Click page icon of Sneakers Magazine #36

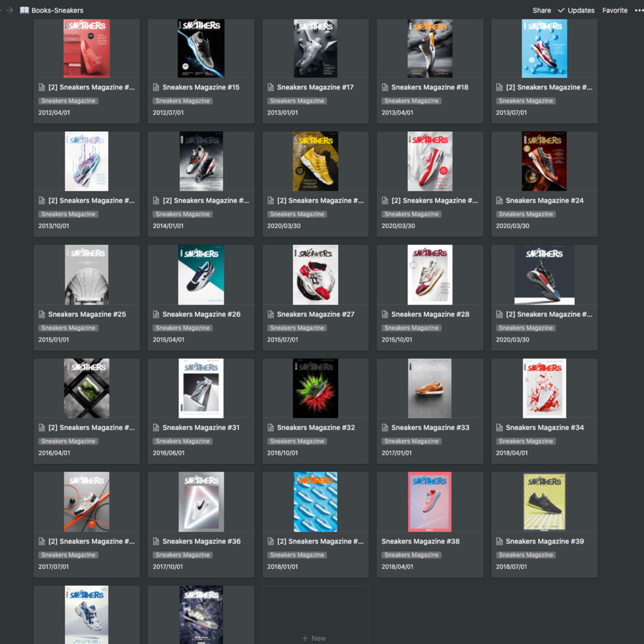tap(156, 542)
